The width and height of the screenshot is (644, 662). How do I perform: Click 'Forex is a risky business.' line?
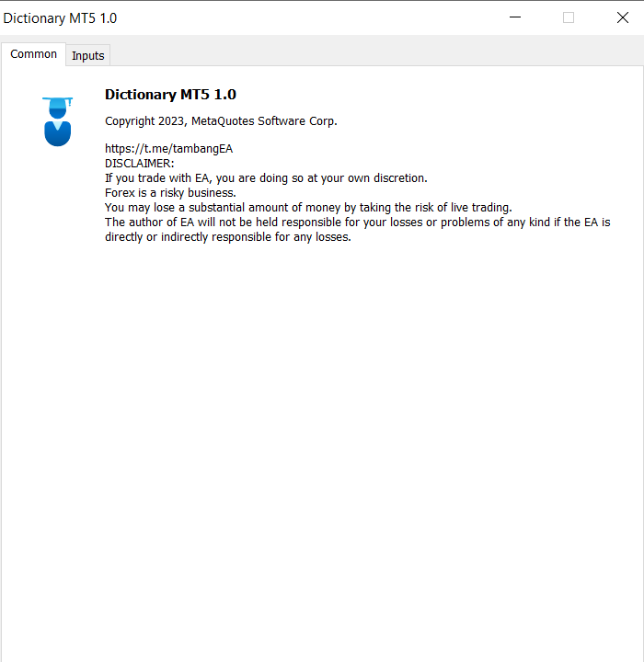170,193
